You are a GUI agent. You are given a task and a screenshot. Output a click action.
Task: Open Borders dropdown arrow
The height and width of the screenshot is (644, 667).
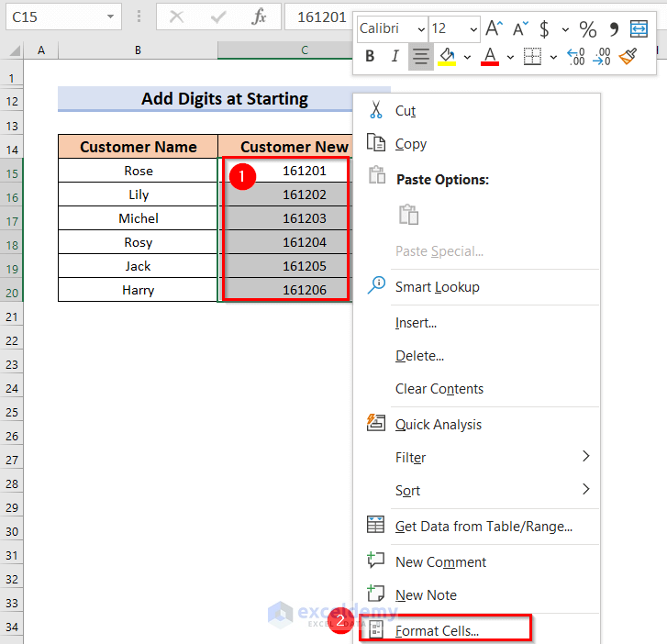pyautogui.click(x=553, y=57)
